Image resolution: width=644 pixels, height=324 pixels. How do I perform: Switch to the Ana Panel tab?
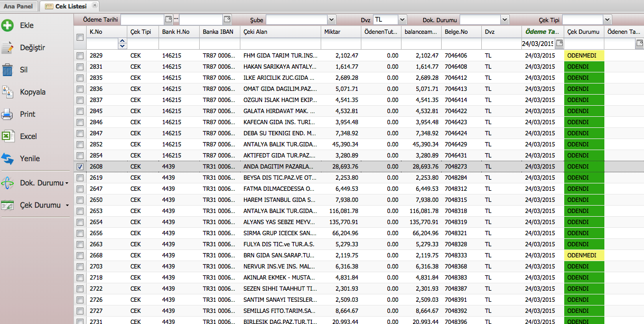point(18,6)
